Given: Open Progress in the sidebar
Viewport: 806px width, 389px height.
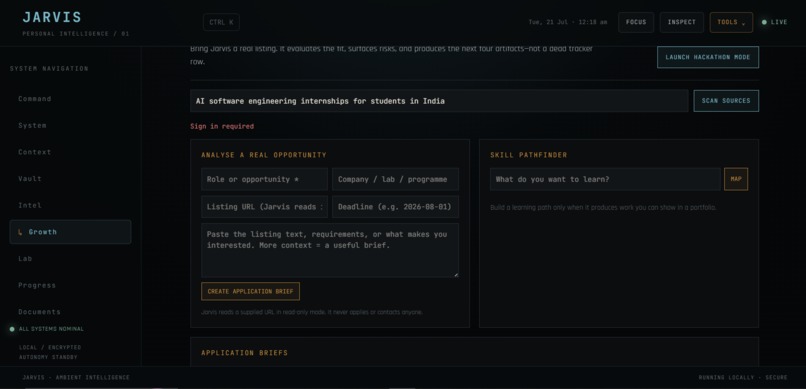Looking at the screenshot, I should (70, 285).
